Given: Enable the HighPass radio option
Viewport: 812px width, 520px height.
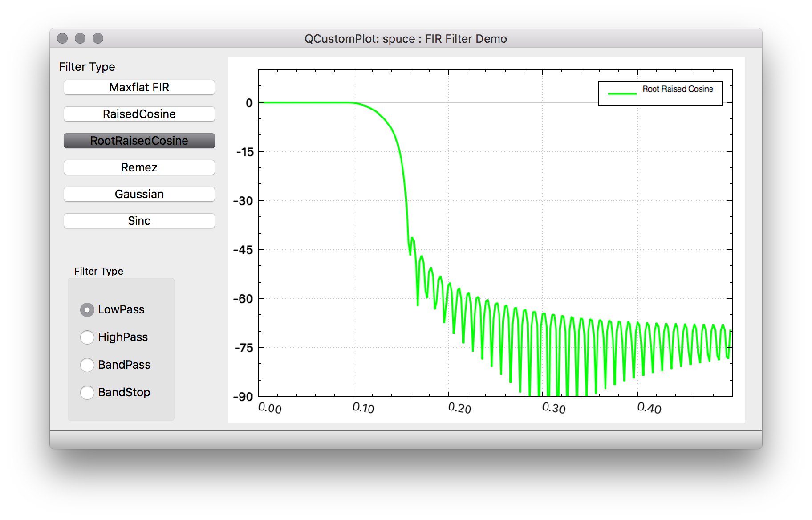Looking at the screenshot, I should 87,337.
